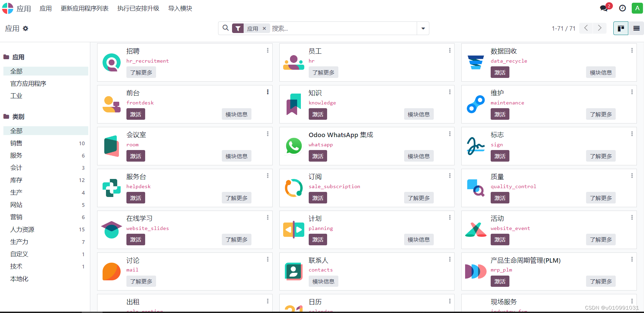Click the 计划 planning app icon
Viewport: 644px width, 313px height.
(x=293, y=230)
